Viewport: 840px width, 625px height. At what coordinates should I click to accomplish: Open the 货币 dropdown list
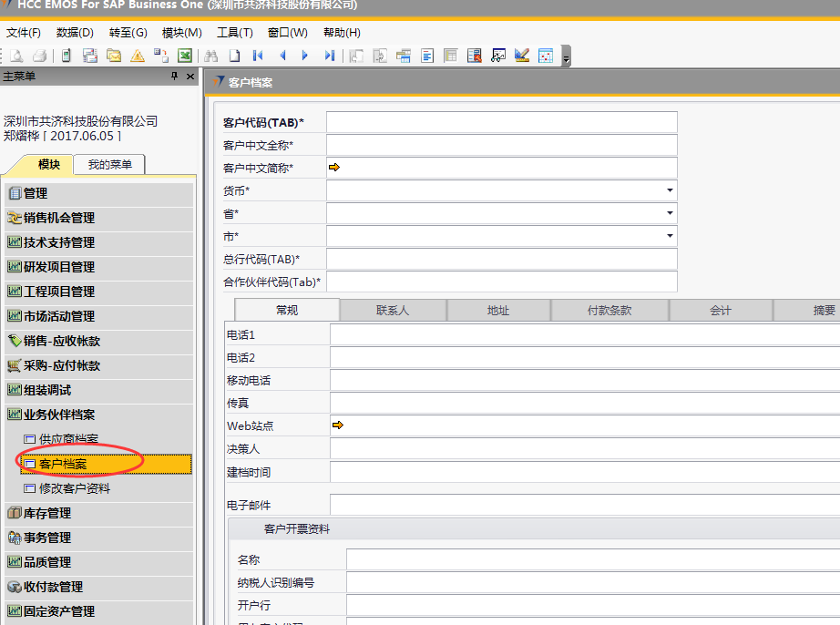(x=670, y=190)
